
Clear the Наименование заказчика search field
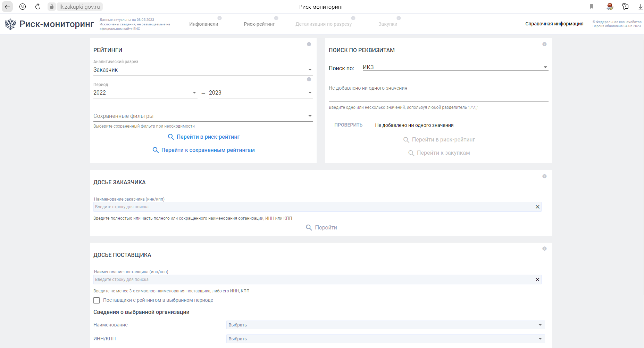point(537,207)
